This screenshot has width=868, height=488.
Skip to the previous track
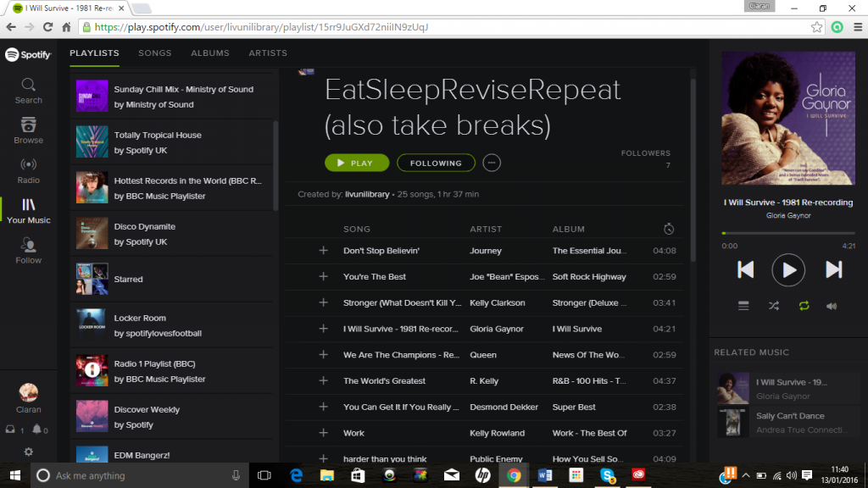(x=746, y=269)
